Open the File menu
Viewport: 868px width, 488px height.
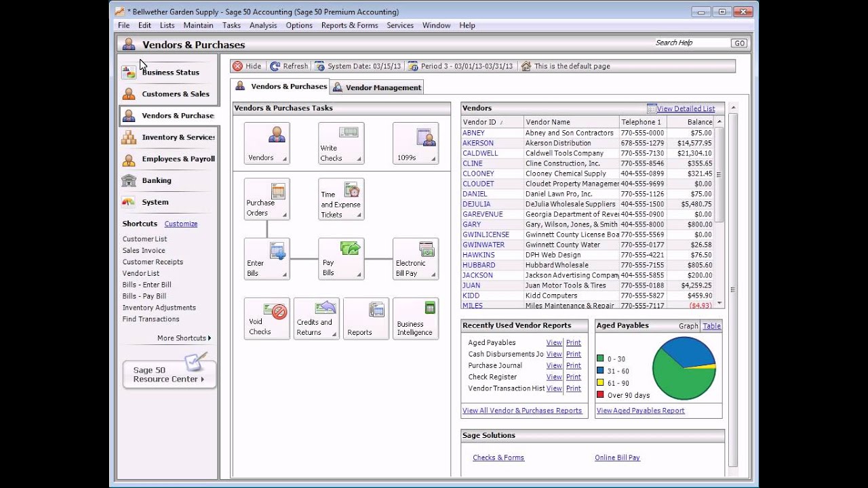tap(123, 25)
